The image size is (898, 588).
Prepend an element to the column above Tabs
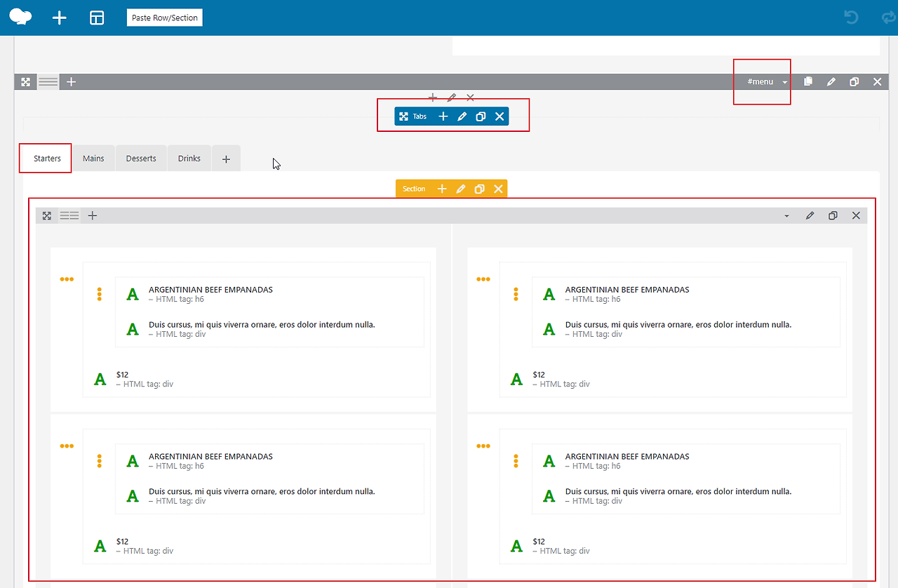pyautogui.click(x=433, y=98)
